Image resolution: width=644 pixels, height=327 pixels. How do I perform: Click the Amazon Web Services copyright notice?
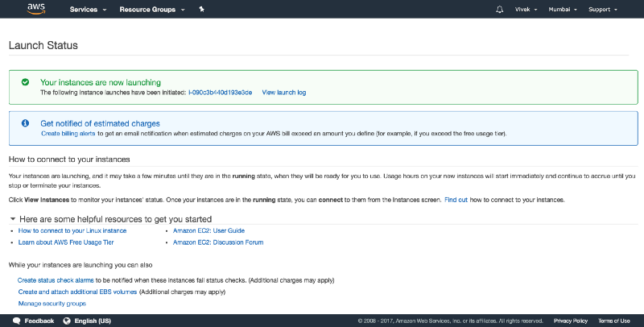[x=450, y=321]
